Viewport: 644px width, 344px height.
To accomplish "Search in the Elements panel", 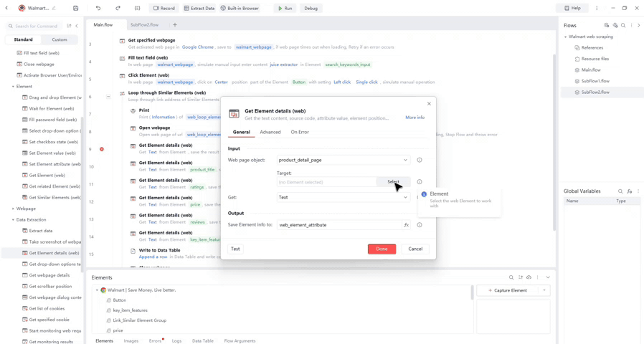I will point(511,277).
